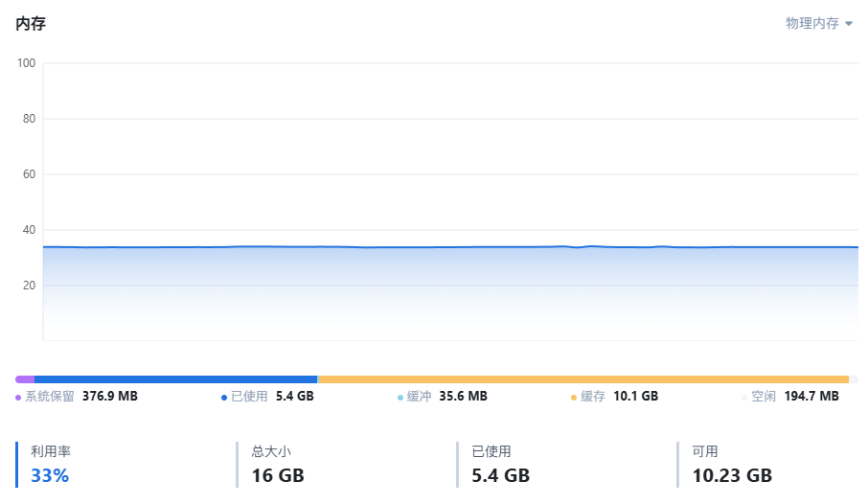Click the orange 缓存 legend dot

click(x=574, y=397)
